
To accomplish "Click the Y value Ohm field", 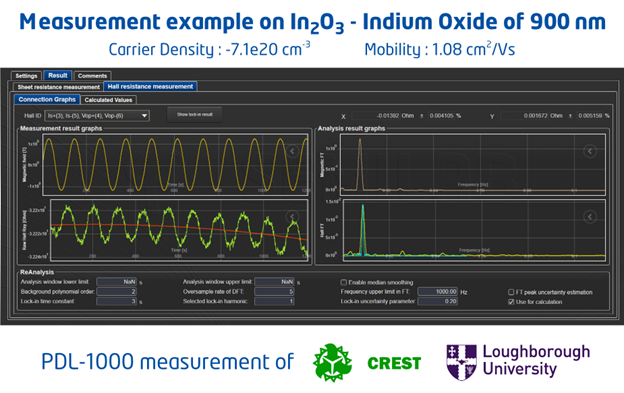I will point(532,116).
